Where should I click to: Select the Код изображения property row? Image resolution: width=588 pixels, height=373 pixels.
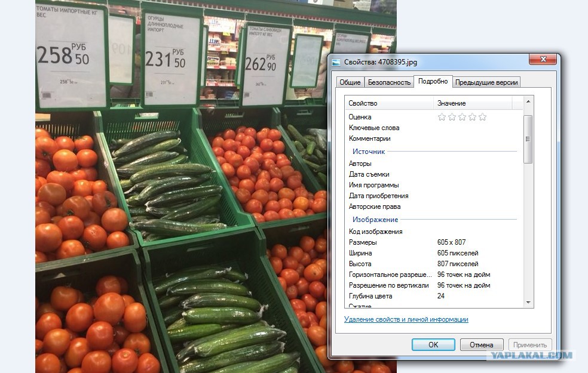tap(434, 232)
